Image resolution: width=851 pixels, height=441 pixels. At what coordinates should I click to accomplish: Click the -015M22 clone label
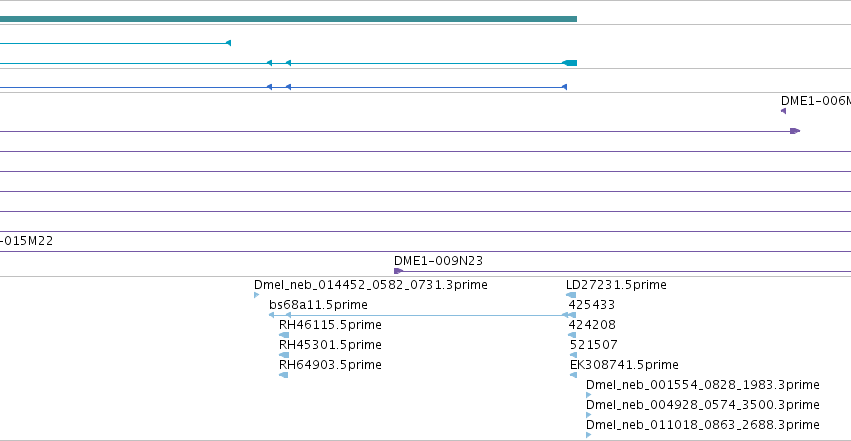pos(27,241)
